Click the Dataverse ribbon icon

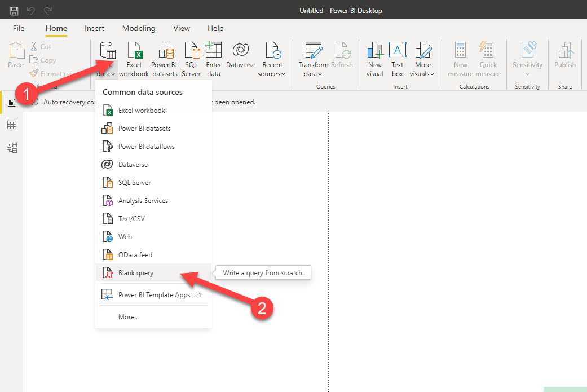(x=241, y=50)
